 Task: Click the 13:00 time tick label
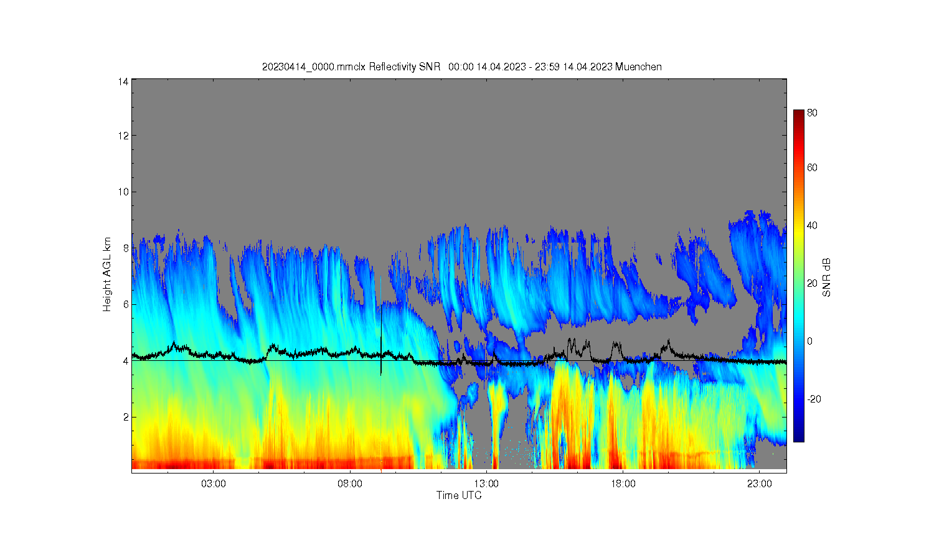pos(486,483)
